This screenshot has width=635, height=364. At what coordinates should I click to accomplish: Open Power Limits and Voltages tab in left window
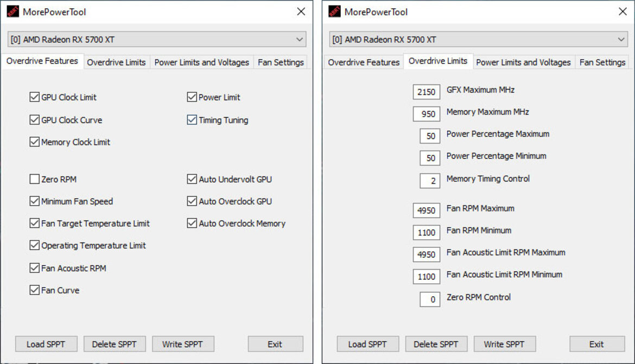202,62
